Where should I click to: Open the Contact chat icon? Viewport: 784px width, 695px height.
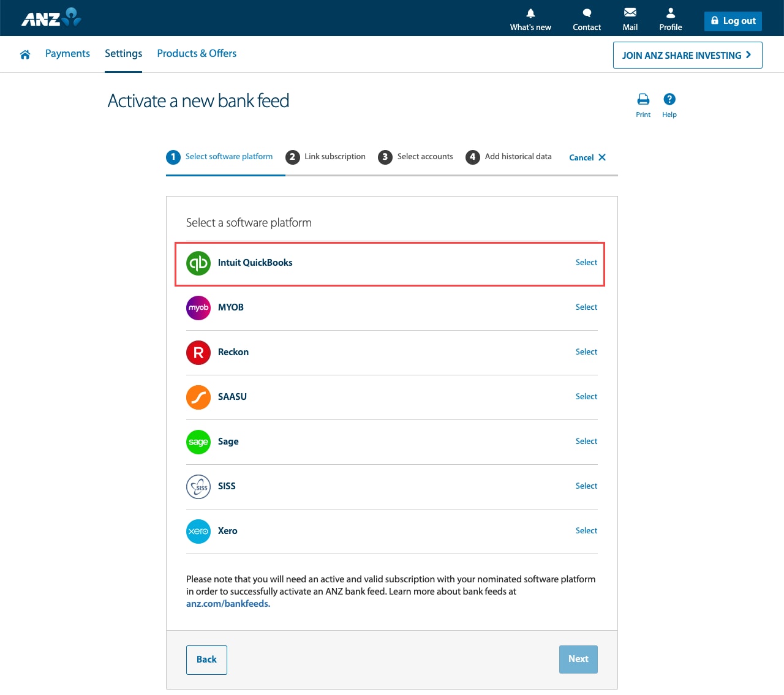coord(587,13)
